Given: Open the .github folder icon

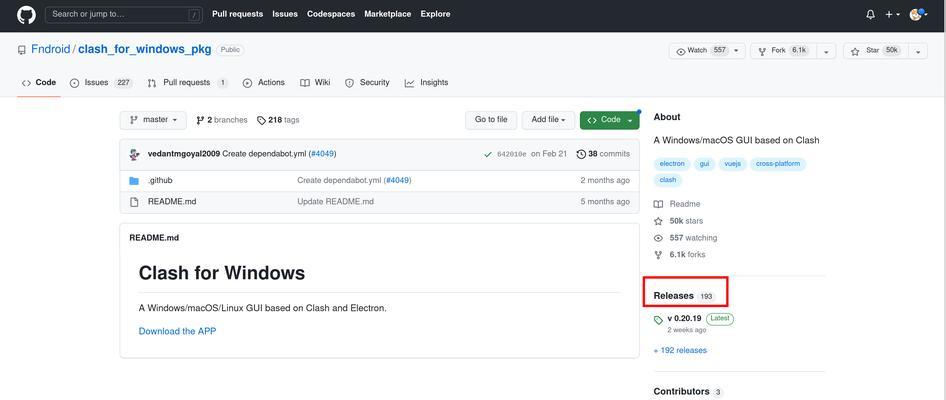Looking at the screenshot, I should tap(134, 180).
